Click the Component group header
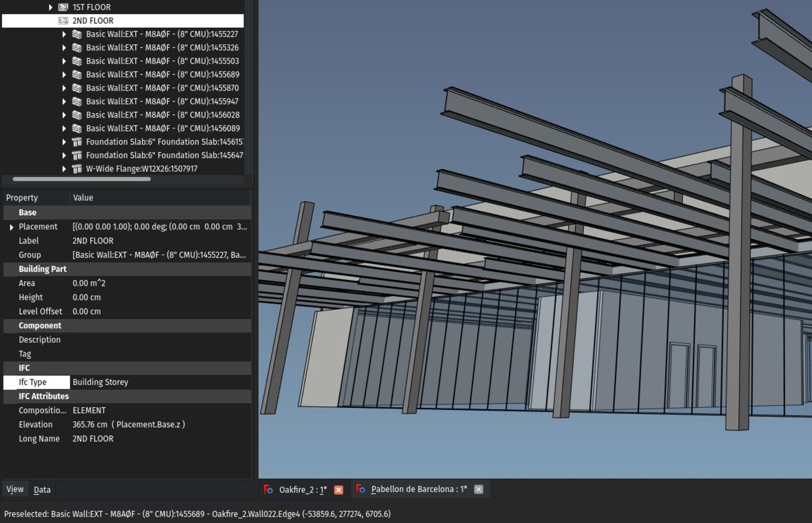The image size is (812, 523). coord(127,326)
